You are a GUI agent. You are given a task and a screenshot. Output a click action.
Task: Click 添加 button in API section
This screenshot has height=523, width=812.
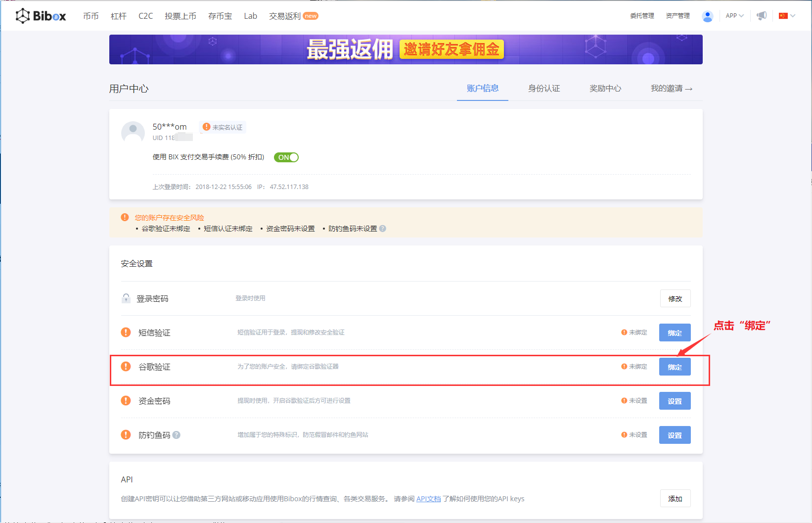tap(675, 498)
